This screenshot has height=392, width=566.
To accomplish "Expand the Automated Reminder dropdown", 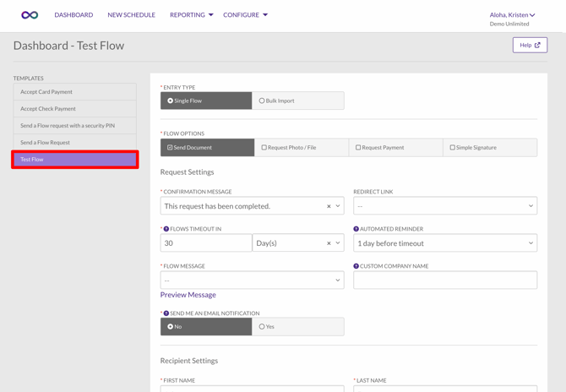I will click(444, 243).
